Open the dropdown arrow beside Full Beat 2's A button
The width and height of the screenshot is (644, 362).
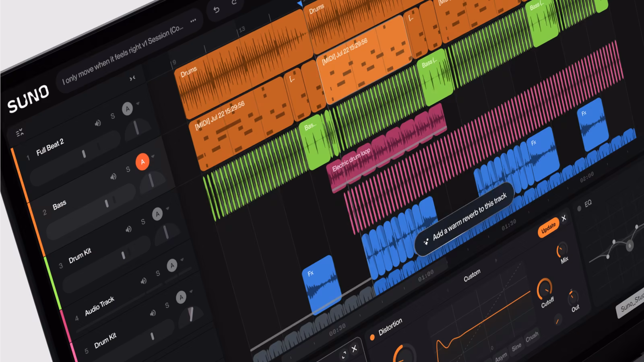click(138, 104)
